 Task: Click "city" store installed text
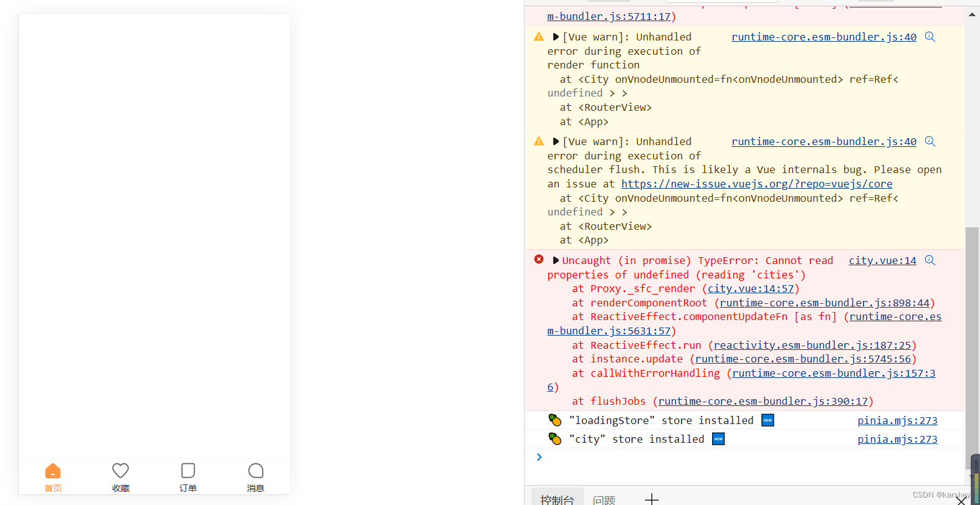[x=637, y=439]
